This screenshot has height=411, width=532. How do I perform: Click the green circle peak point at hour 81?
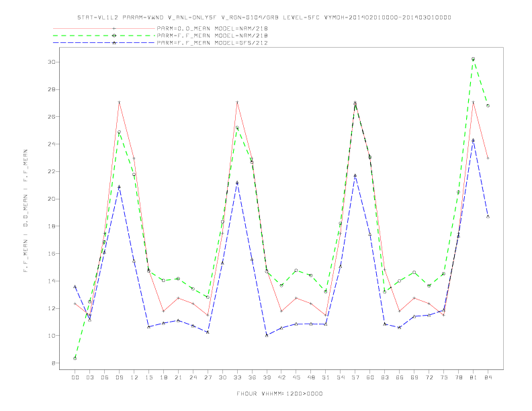[473, 59]
